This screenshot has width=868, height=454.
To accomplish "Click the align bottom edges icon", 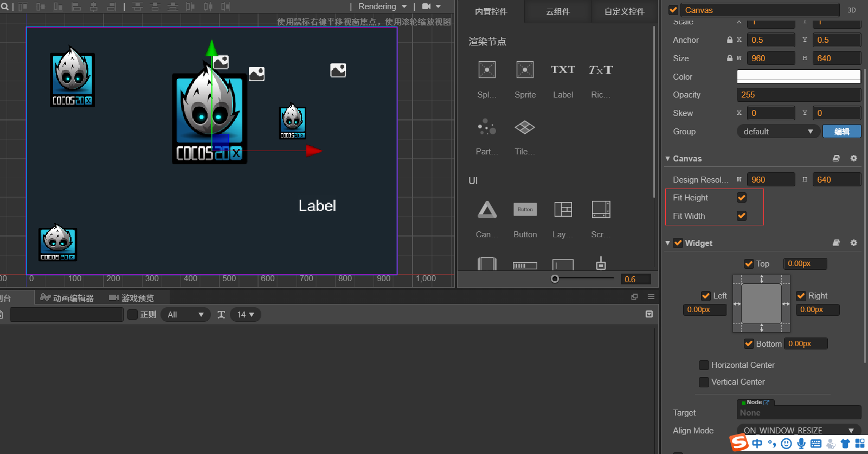I will [x=58, y=7].
